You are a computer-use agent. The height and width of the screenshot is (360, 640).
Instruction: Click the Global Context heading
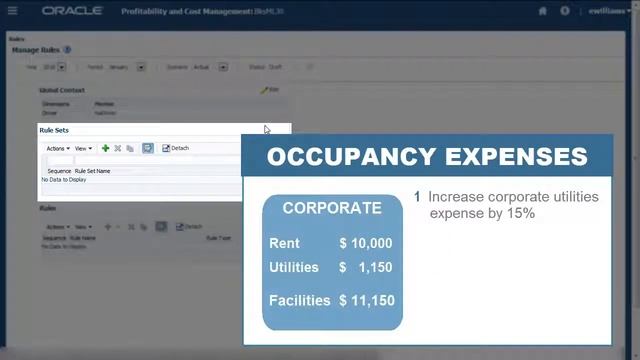pos(62,90)
